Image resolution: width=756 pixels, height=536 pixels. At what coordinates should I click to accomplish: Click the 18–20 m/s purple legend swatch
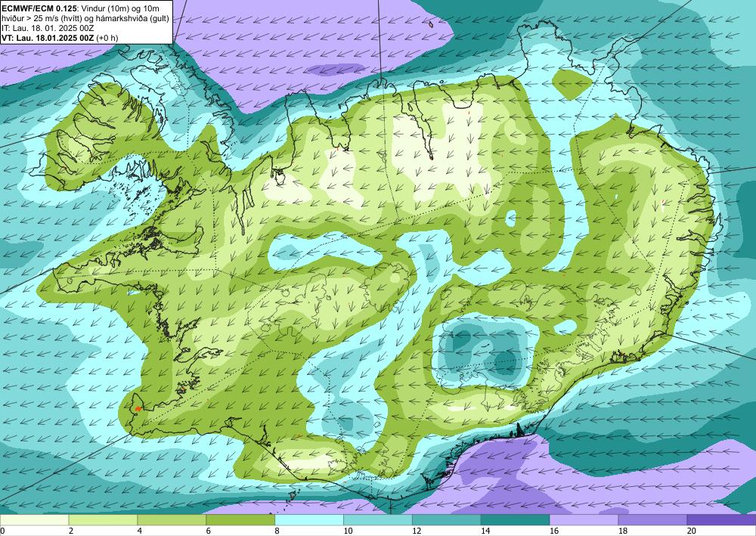coord(653,520)
